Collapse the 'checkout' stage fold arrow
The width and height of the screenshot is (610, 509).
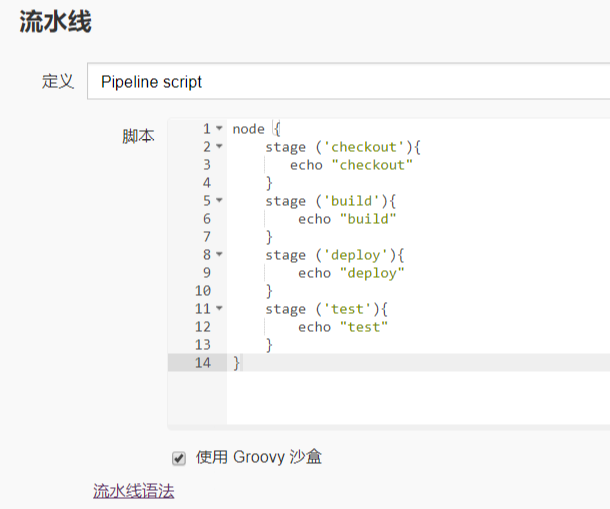(219, 147)
